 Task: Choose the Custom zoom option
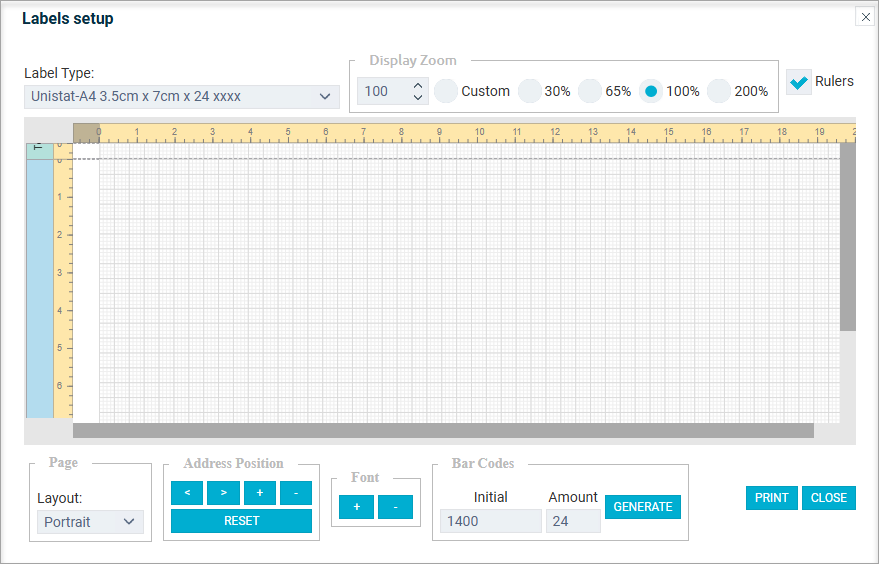pyautogui.click(x=446, y=91)
